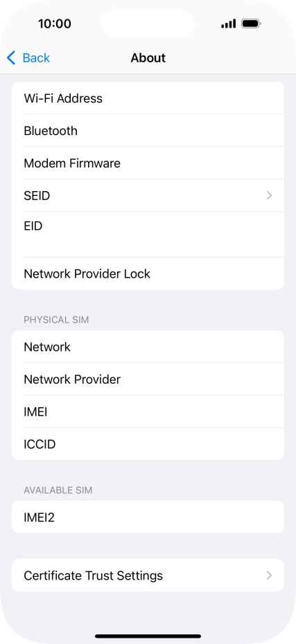The height and width of the screenshot is (644, 296).
Task: Tap the Network Provider Lock row
Action: (x=148, y=274)
